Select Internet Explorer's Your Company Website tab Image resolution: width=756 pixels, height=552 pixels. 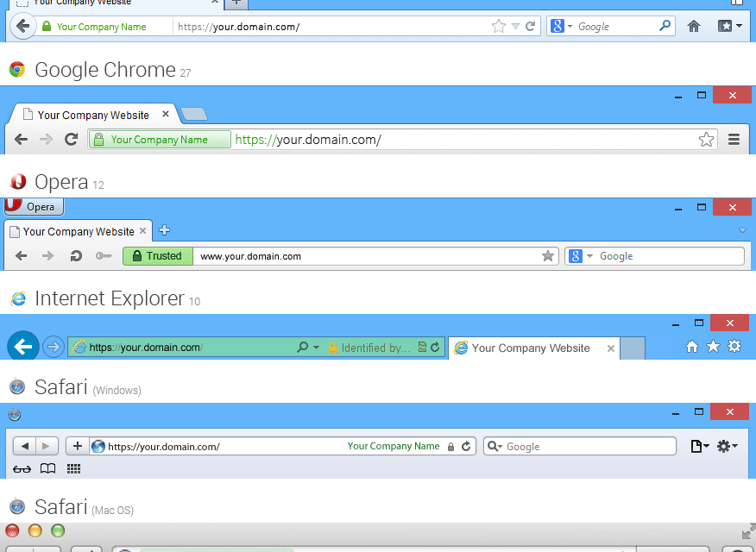point(534,348)
